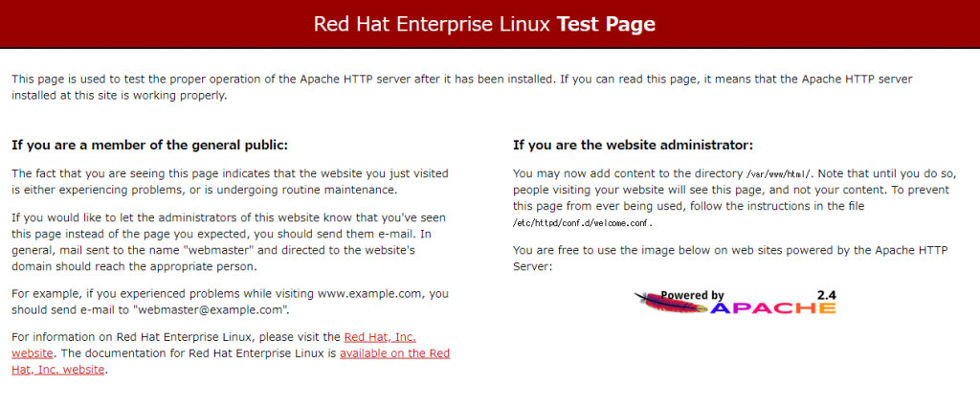Open the "available on the Red Hat, Inc. website" link

[x=394, y=353]
